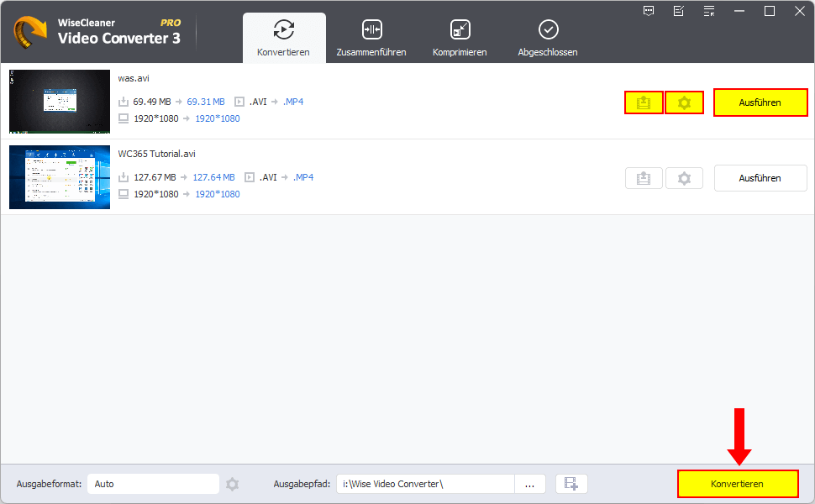Click the add video file icon
Screen dimensions: 815x504
(571, 484)
